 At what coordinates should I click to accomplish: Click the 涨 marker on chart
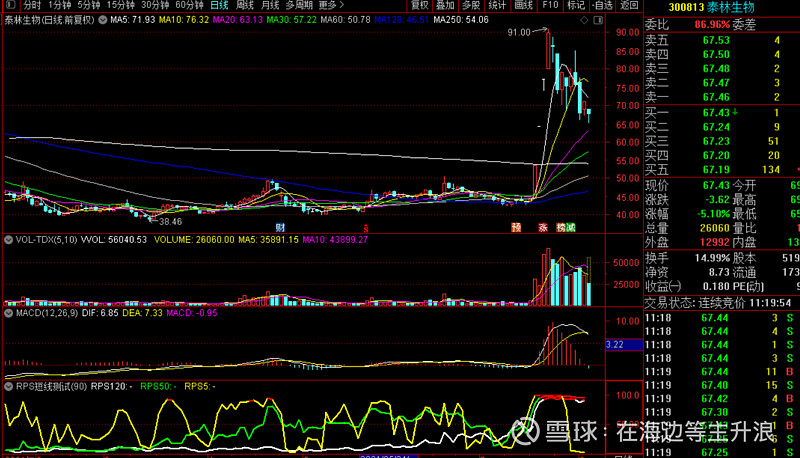click(543, 227)
